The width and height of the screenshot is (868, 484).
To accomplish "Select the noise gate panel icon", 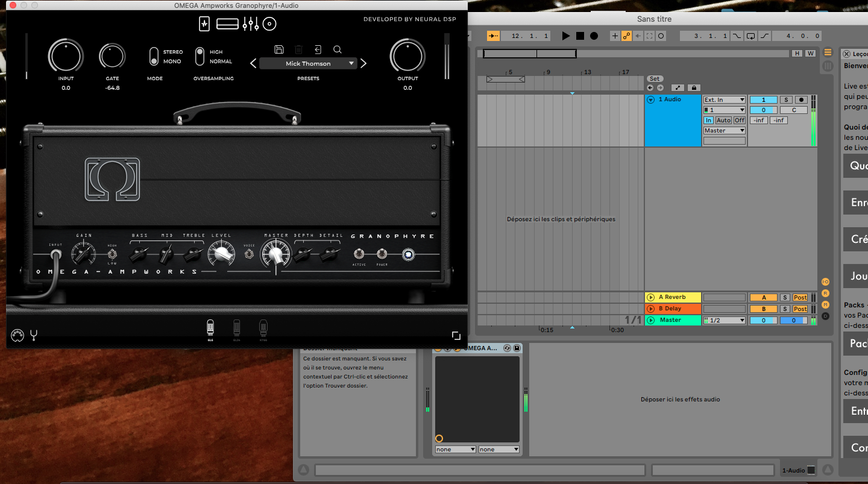I will coord(204,24).
